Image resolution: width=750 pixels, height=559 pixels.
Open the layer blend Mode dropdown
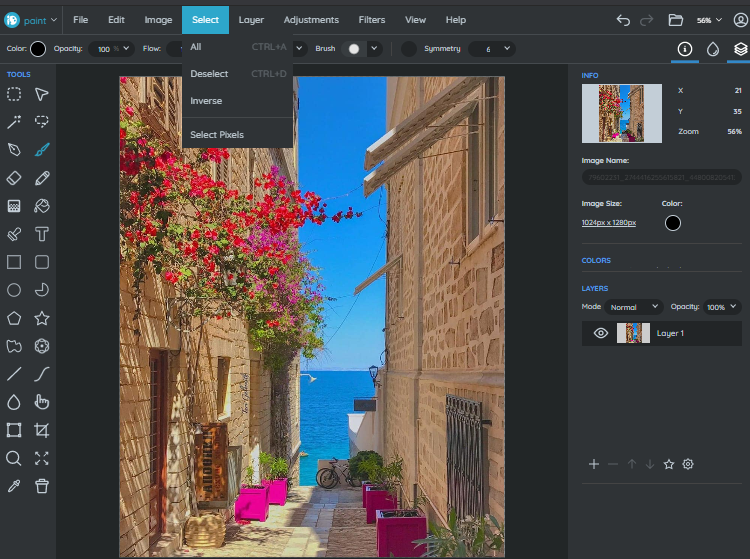pyautogui.click(x=635, y=307)
